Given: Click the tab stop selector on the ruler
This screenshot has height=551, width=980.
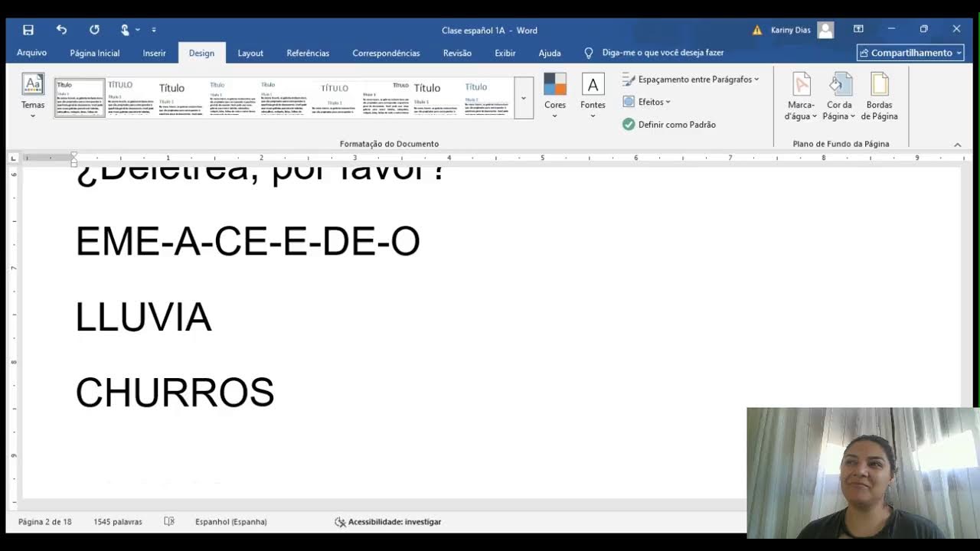Looking at the screenshot, I should click(13, 158).
